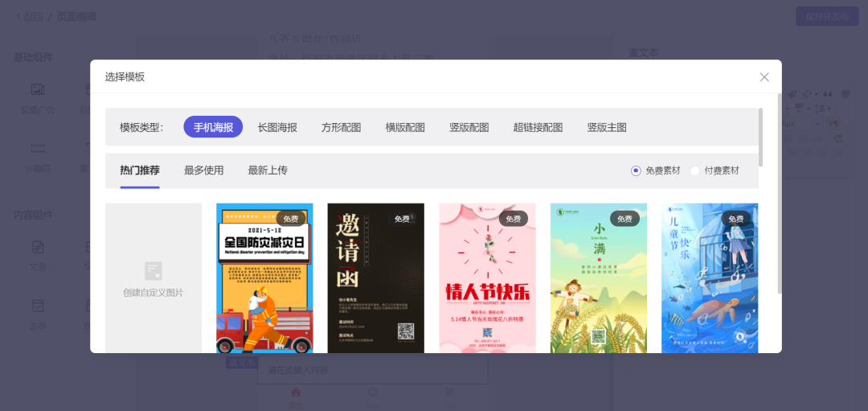868x411 pixels.
Task: Click the template list inner scrollbar
Action: (x=760, y=137)
